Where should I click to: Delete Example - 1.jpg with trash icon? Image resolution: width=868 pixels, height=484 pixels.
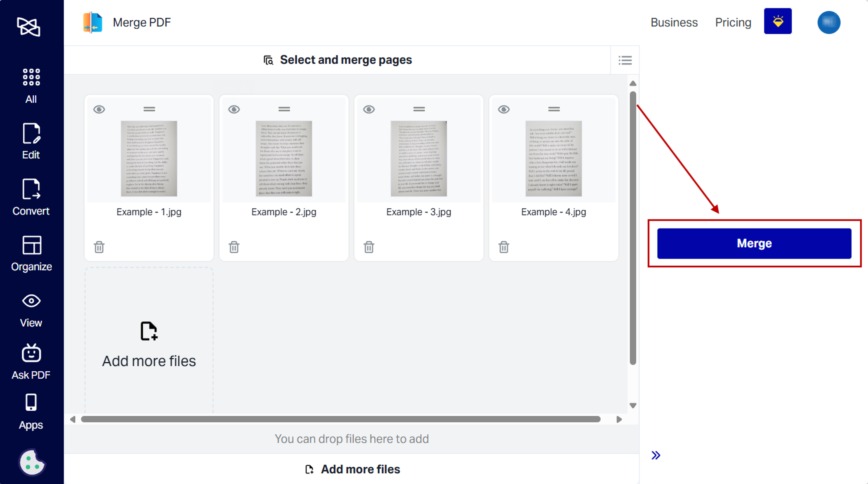[x=99, y=247]
